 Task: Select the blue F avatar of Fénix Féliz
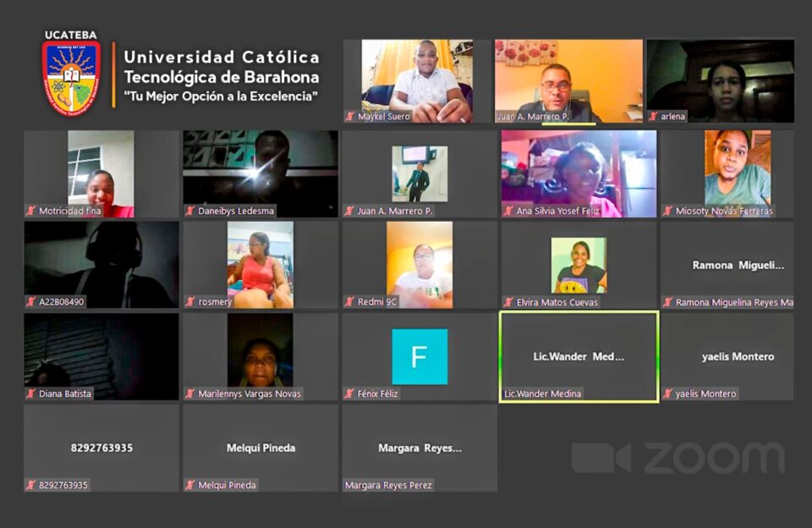[419, 356]
